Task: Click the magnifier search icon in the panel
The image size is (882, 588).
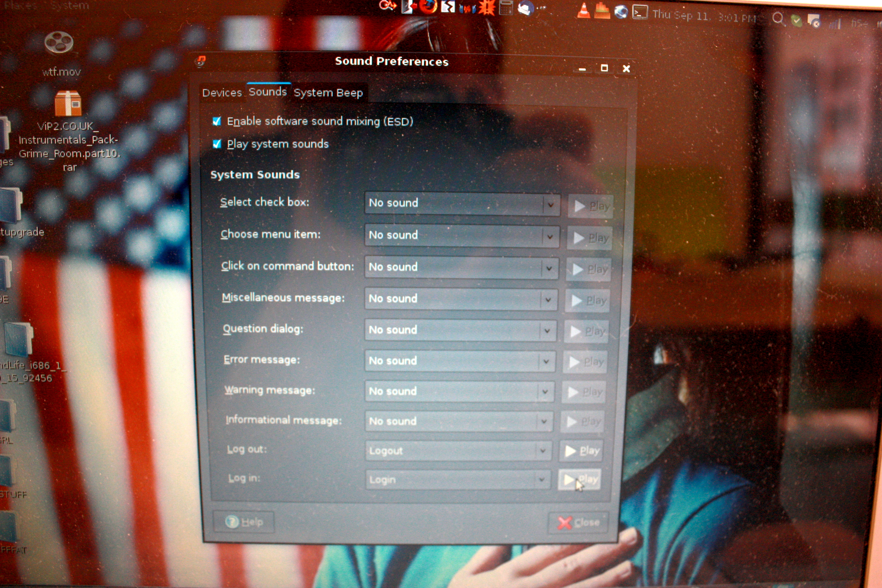Action: 779,18
